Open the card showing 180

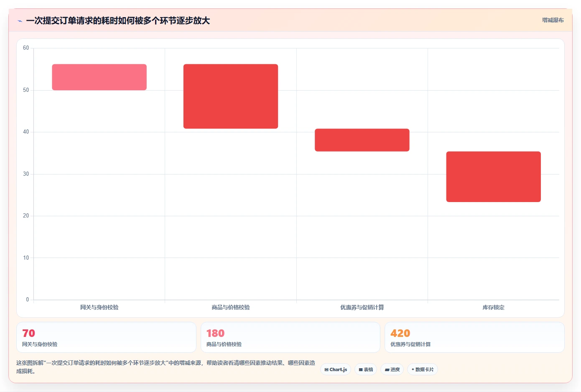[x=290, y=337]
